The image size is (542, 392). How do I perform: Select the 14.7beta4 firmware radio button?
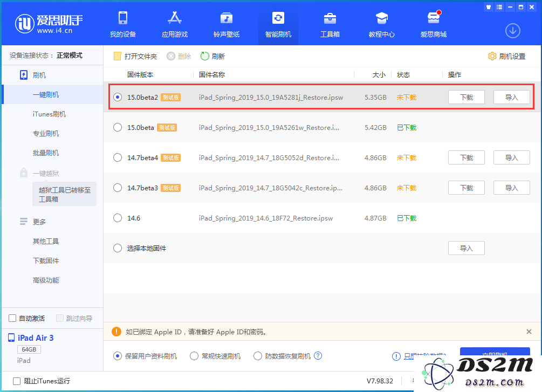[x=118, y=157]
